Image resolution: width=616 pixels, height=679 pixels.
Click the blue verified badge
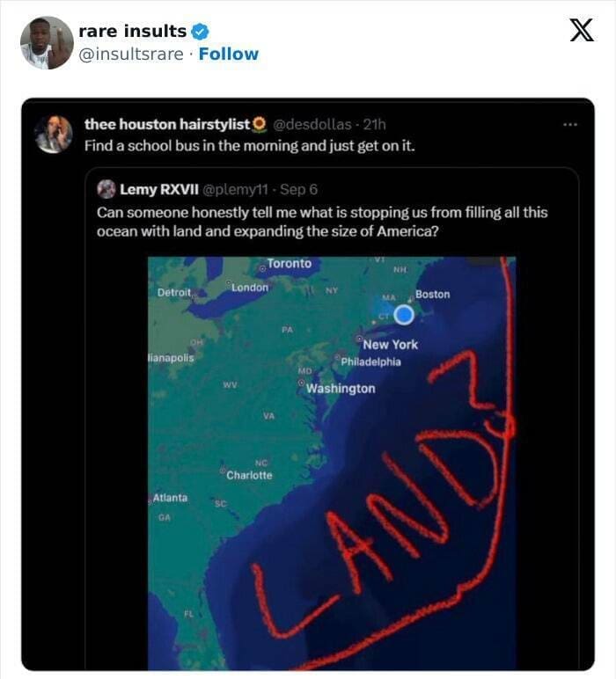(200, 32)
